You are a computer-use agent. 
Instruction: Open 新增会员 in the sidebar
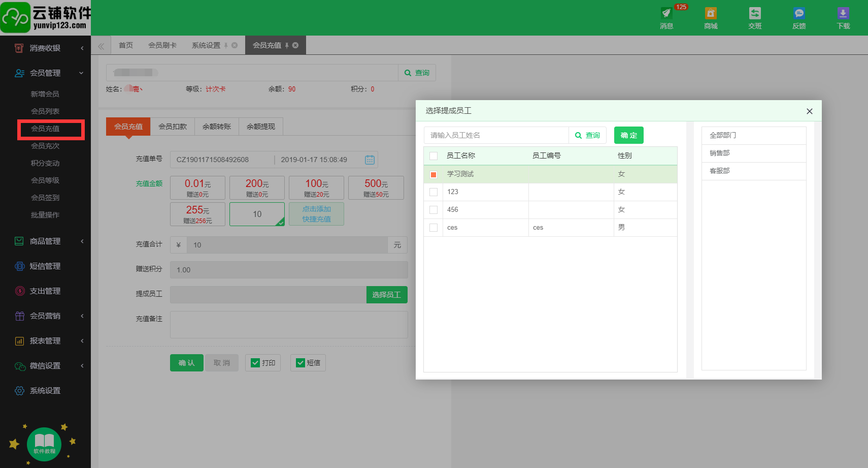pyautogui.click(x=45, y=94)
